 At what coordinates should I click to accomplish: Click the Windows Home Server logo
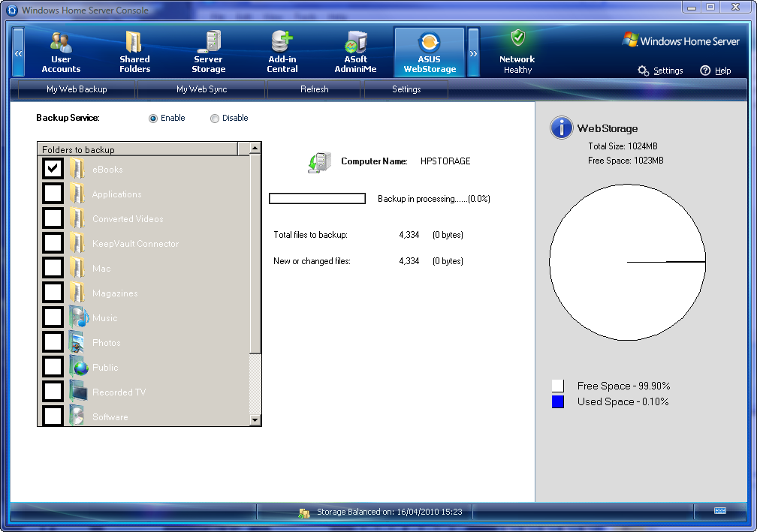click(680, 41)
